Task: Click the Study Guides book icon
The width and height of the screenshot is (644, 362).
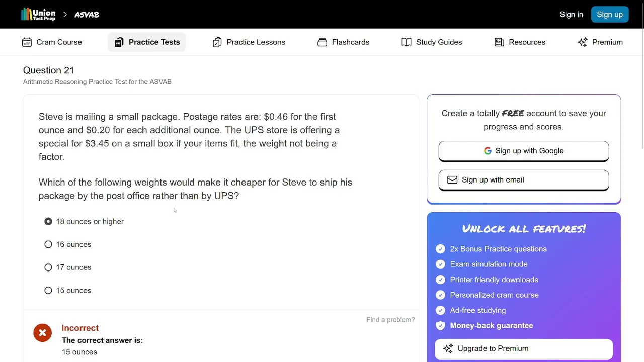Action: coord(407,42)
